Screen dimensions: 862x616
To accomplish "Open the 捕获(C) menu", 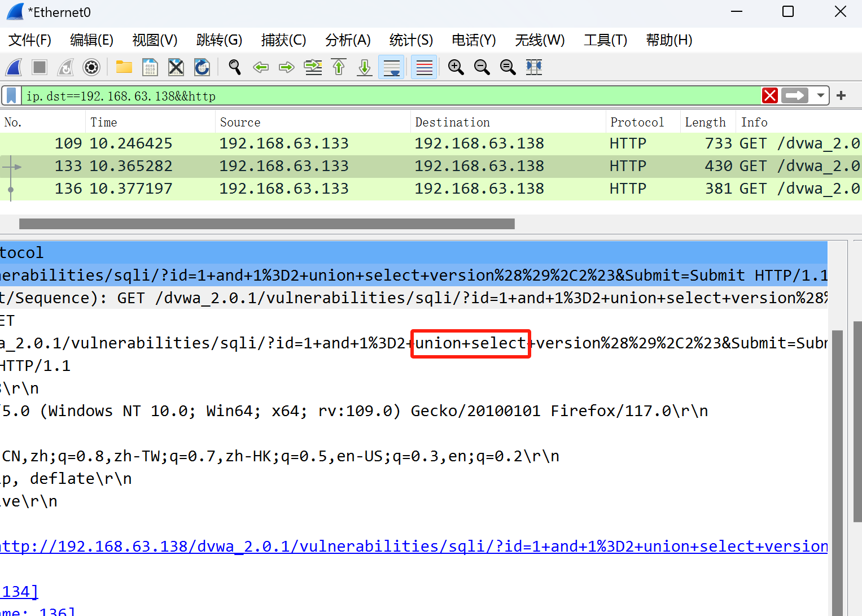I will [283, 40].
